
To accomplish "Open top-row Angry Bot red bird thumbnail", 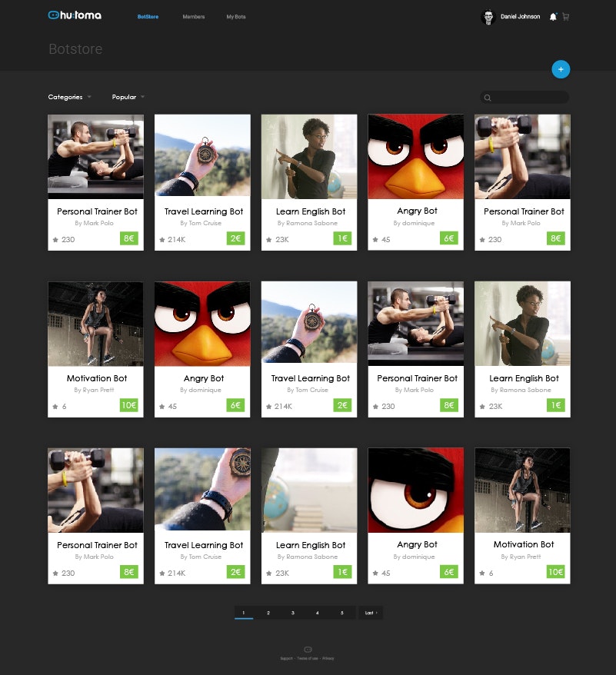I will pyautogui.click(x=416, y=157).
